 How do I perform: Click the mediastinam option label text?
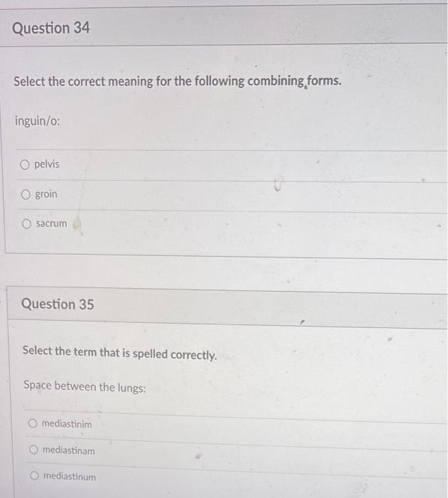68,450
